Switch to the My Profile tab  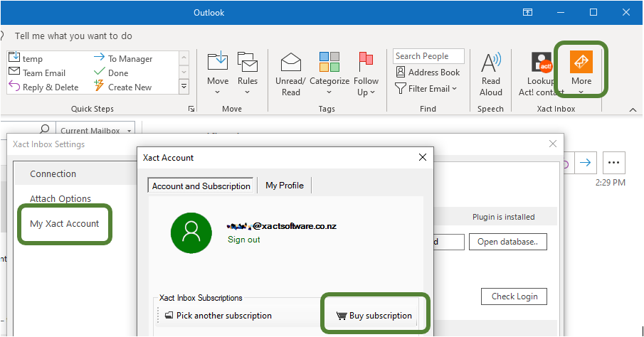click(284, 185)
